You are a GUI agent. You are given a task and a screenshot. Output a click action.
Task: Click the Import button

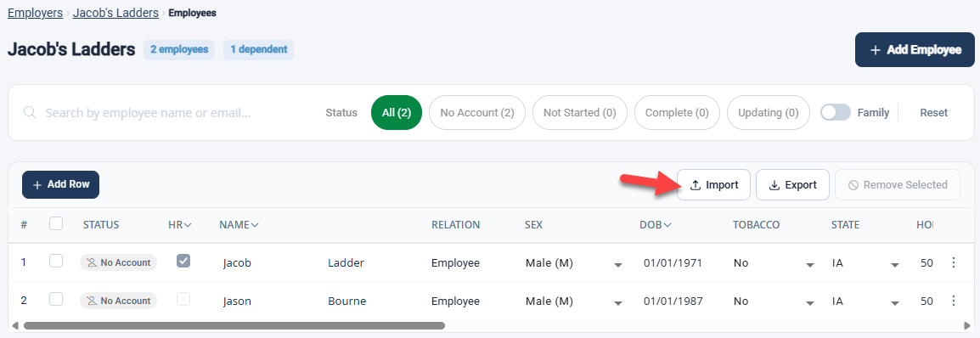point(713,185)
